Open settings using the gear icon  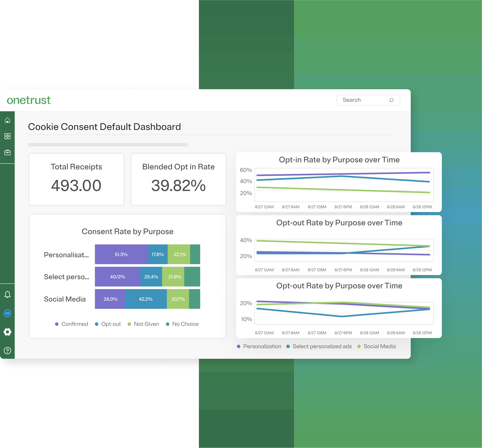[x=8, y=332]
